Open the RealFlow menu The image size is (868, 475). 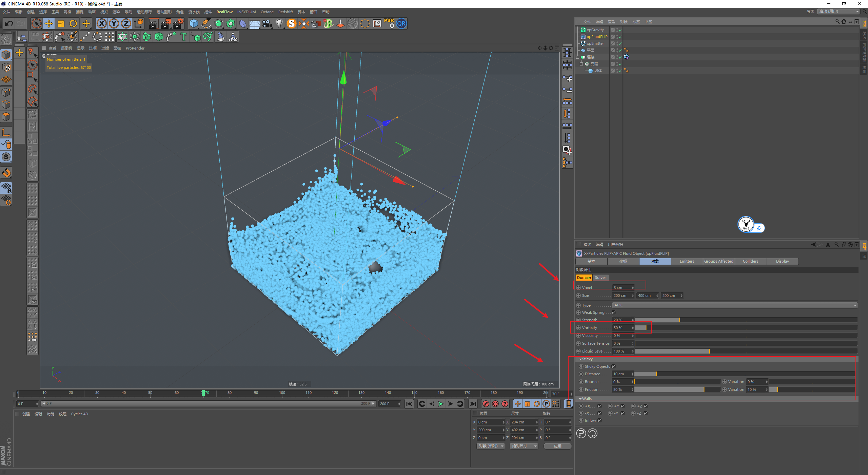pyautogui.click(x=224, y=12)
